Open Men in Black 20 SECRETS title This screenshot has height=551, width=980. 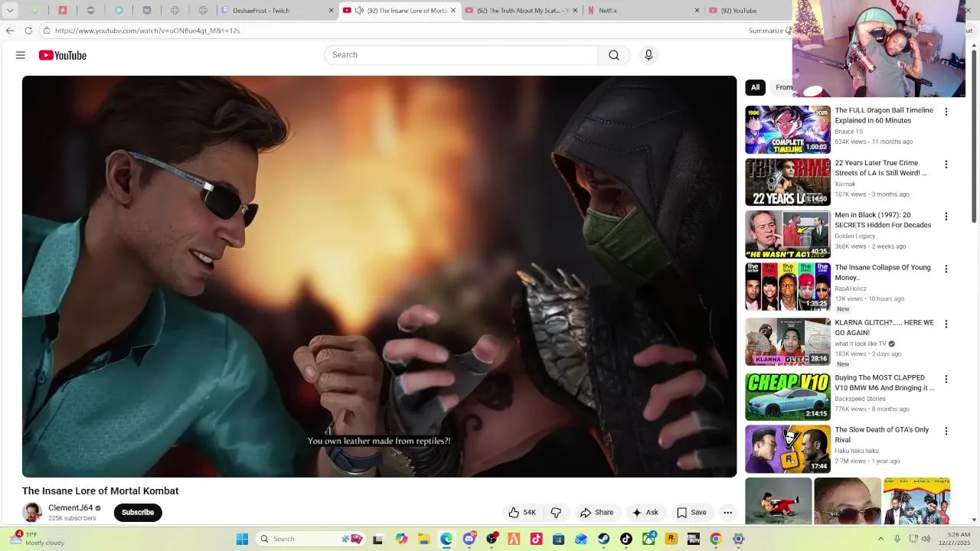[884, 220]
